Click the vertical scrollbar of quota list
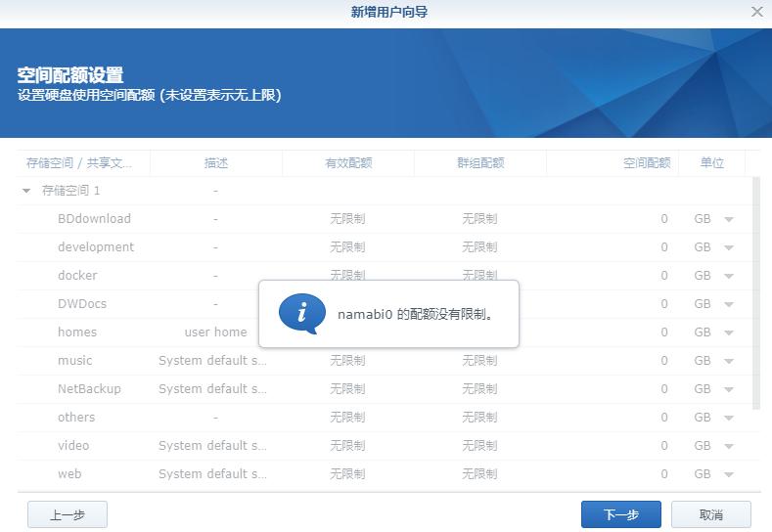Image resolution: width=772 pixels, height=532 pixels. click(x=756, y=293)
